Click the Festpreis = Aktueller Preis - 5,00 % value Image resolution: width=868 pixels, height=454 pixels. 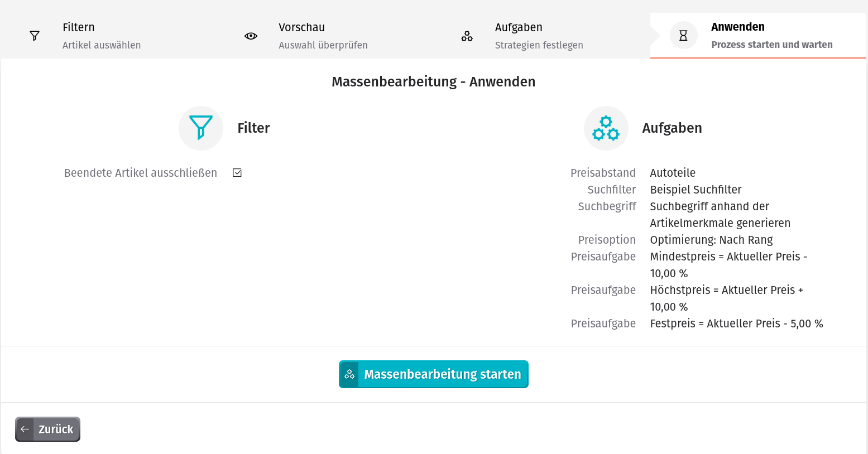tap(736, 323)
